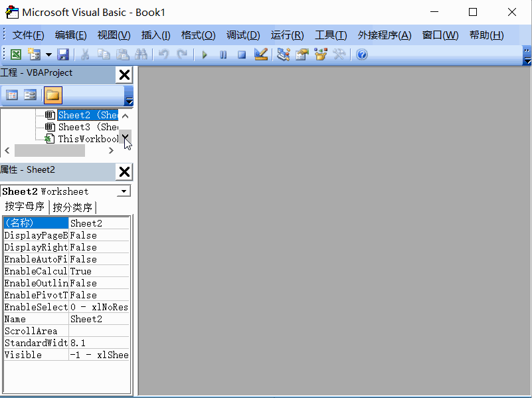Click the EnableOutlining False value
The width and height of the screenshot is (532, 398).
tap(99, 283)
